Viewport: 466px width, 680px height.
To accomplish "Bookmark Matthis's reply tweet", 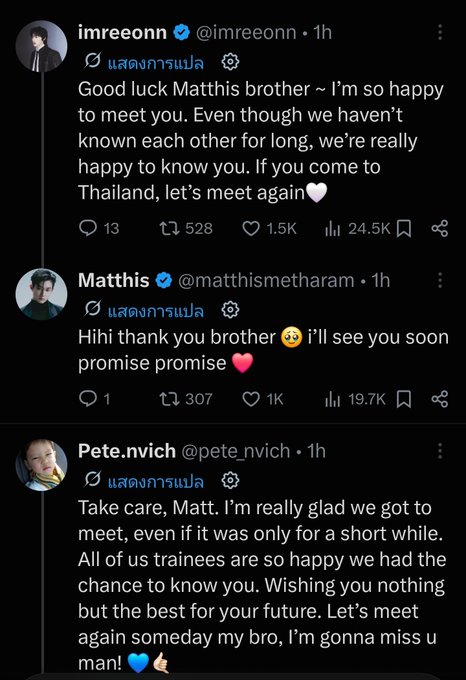I will pos(404,399).
